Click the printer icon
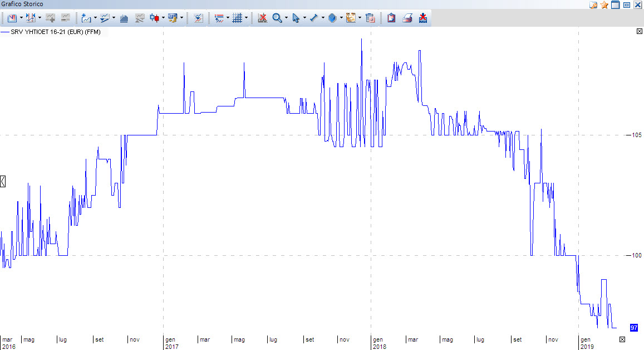The image size is (644, 350). (407, 18)
